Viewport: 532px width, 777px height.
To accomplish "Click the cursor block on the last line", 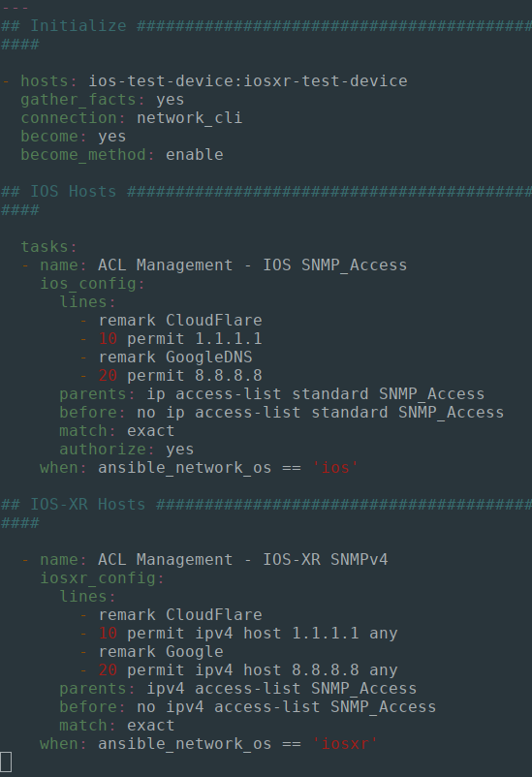I will pos(6,761).
